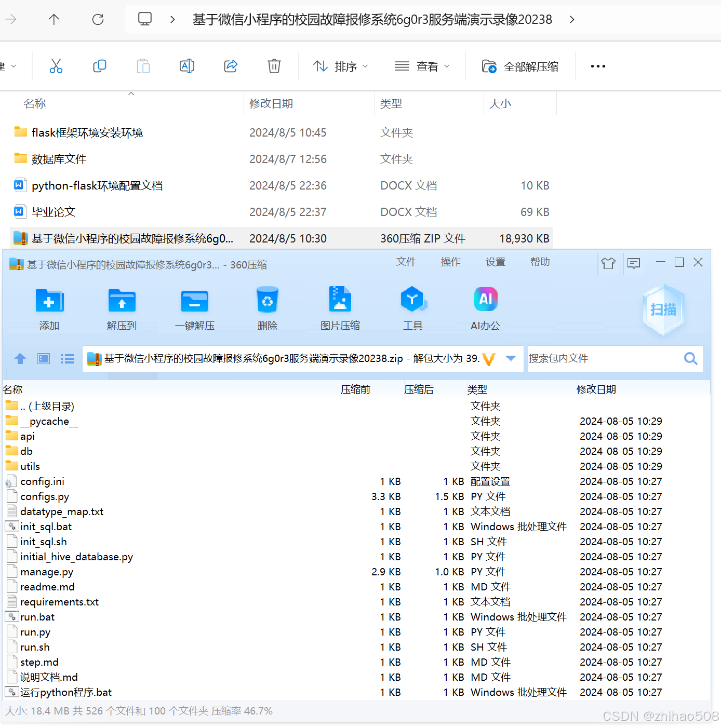Click the refresh button in Explorer
Viewport: 721px width, 728px height.
coord(98,19)
